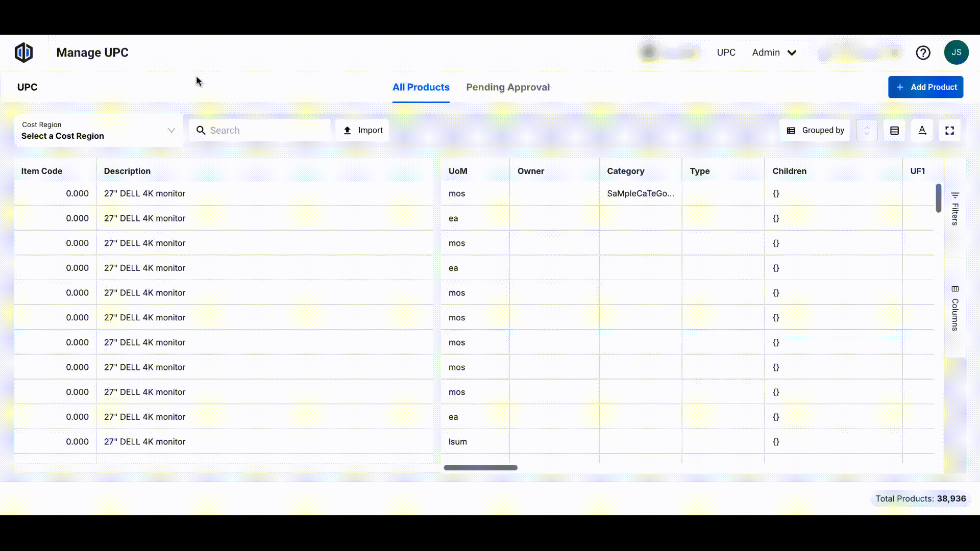Toggle fullscreen grid view icon
Image resolution: width=980 pixels, height=551 pixels.
(x=949, y=131)
